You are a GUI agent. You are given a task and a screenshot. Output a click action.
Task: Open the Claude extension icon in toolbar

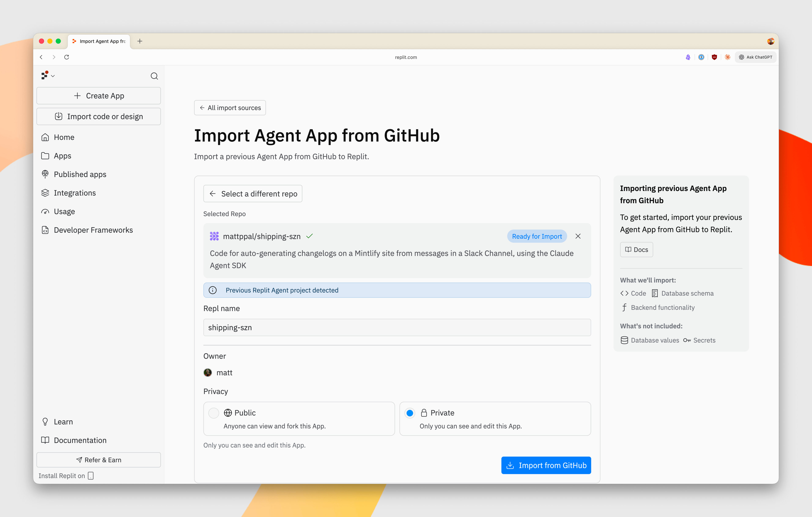(x=727, y=57)
